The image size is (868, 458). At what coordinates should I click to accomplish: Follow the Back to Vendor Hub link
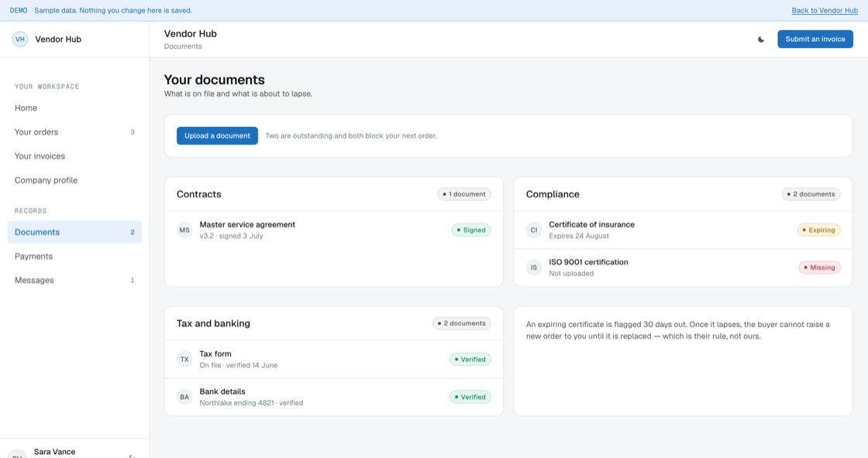pos(825,11)
